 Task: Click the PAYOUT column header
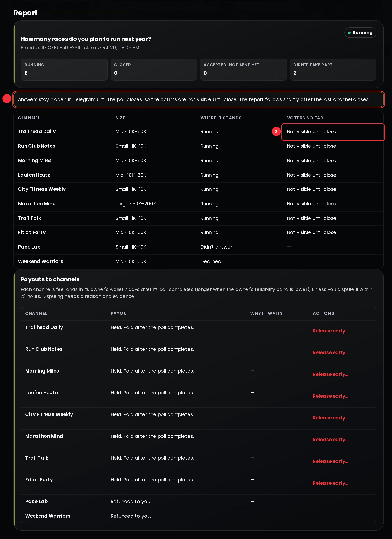coord(120,313)
